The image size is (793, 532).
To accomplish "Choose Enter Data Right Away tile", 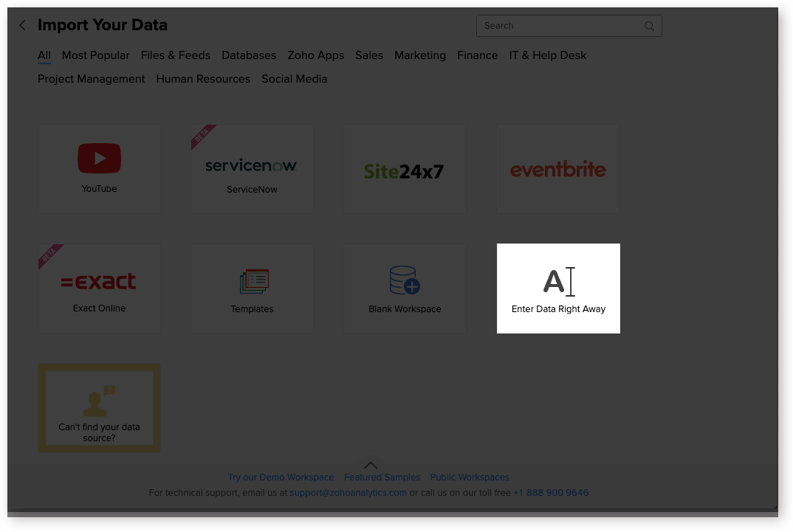I will 558,289.
